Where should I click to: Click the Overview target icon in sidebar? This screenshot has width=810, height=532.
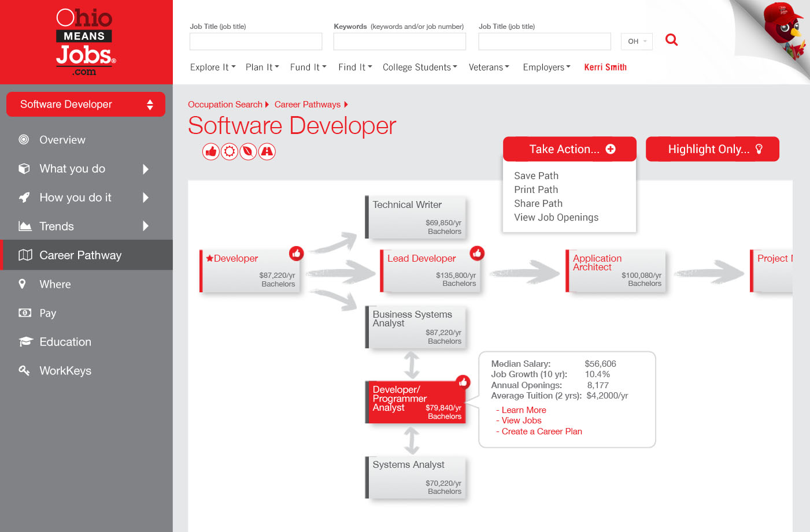tap(24, 139)
